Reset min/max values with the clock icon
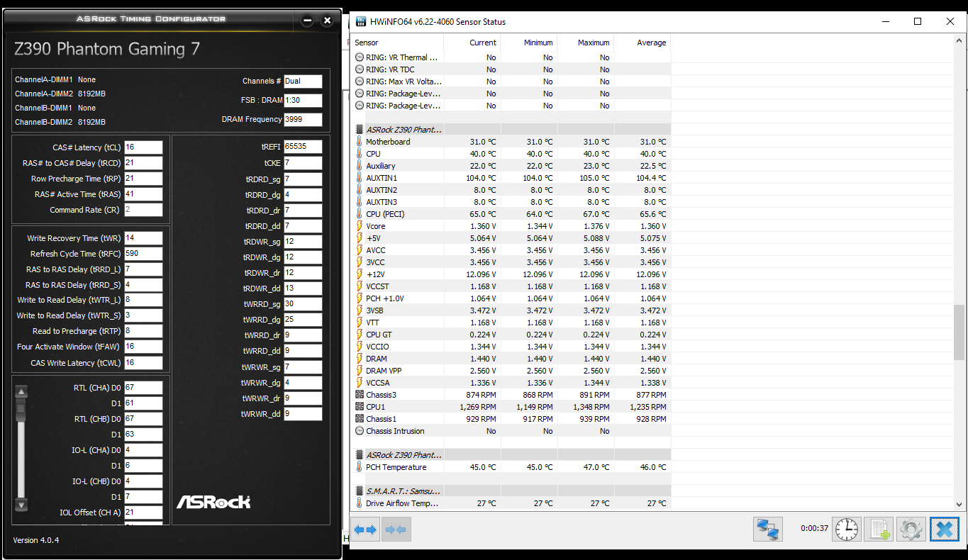This screenshot has width=968, height=560. pyautogui.click(x=846, y=529)
